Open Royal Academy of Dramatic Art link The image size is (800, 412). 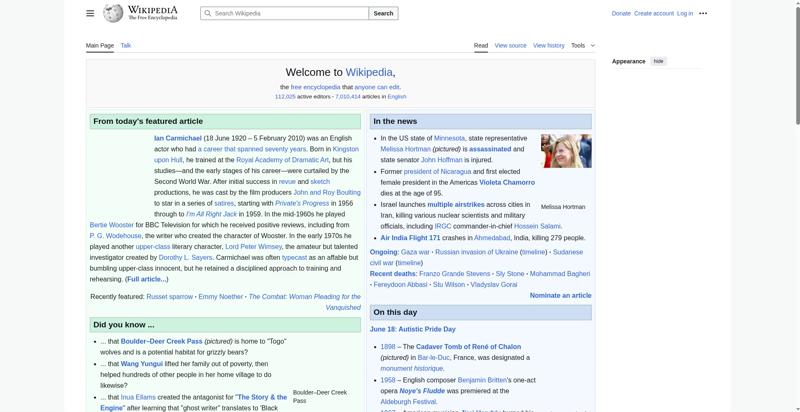click(282, 160)
